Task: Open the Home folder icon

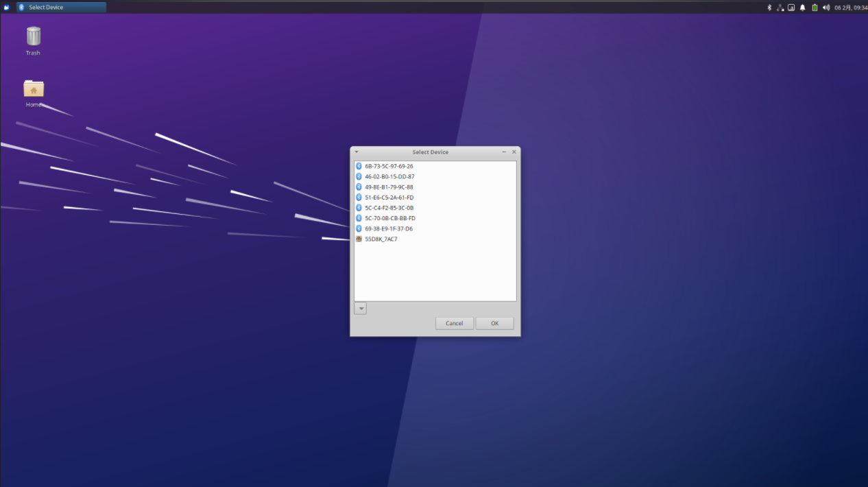Action: coord(33,89)
